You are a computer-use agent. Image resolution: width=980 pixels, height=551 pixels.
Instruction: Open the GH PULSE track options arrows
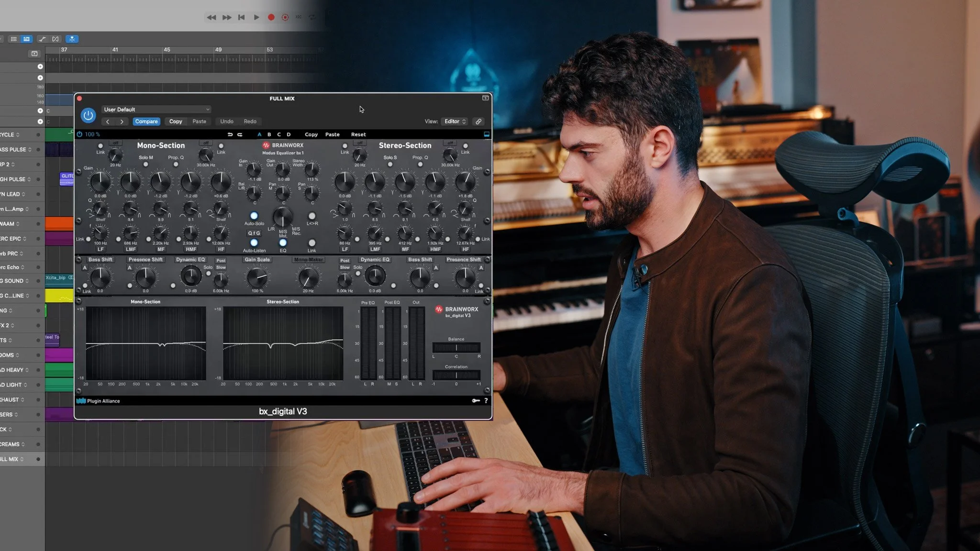tap(29, 179)
